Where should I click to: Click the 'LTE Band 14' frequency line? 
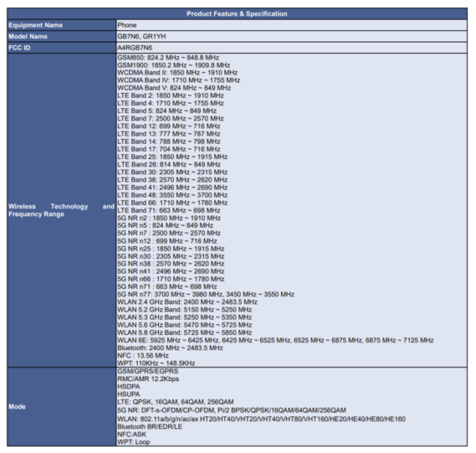tap(169, 141)
